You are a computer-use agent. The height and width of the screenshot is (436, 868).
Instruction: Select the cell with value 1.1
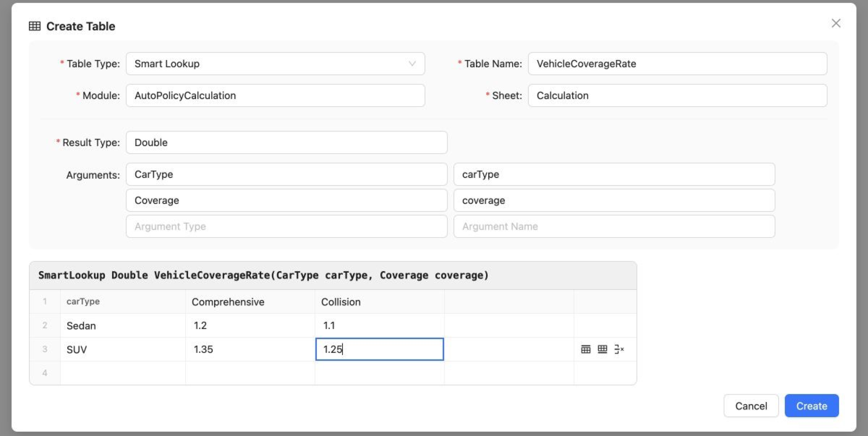click(379, 325)
